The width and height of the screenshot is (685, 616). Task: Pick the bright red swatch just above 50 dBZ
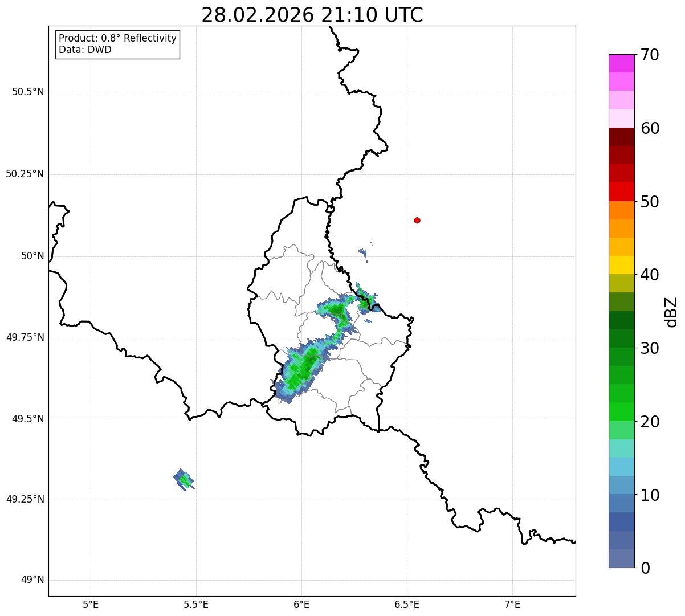coord(621,192)
